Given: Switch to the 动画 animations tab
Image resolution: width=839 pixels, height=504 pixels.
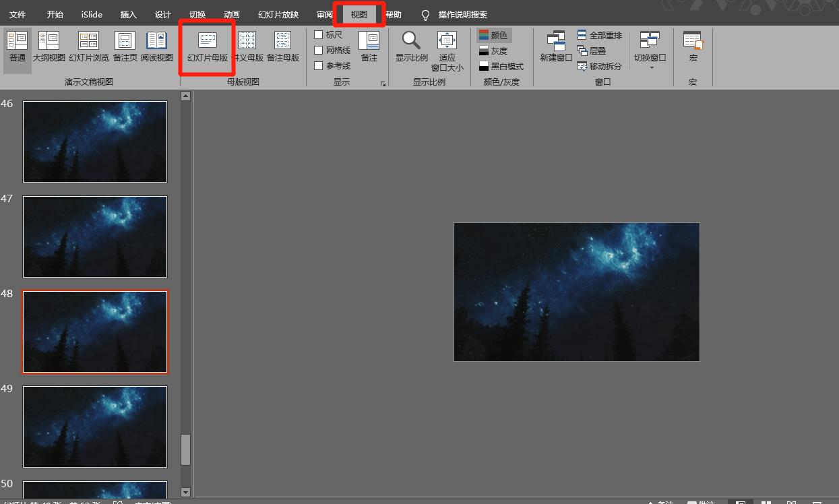Looking at the screenshot, I should (232, 15).
